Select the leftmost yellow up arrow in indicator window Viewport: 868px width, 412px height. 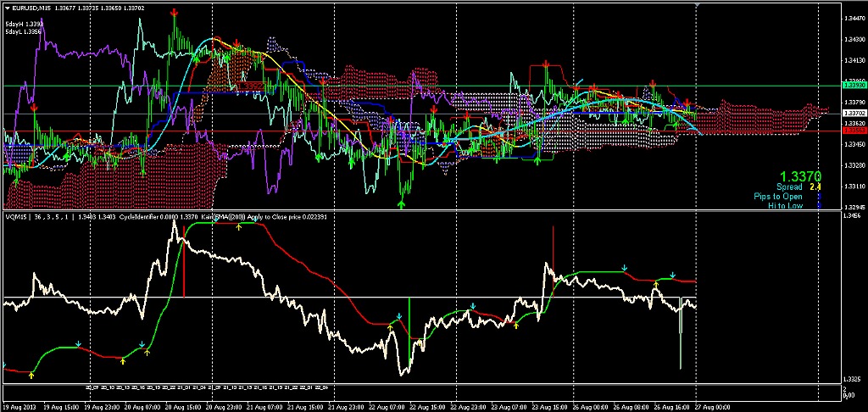pyautogui.click(x=31, y=374)
